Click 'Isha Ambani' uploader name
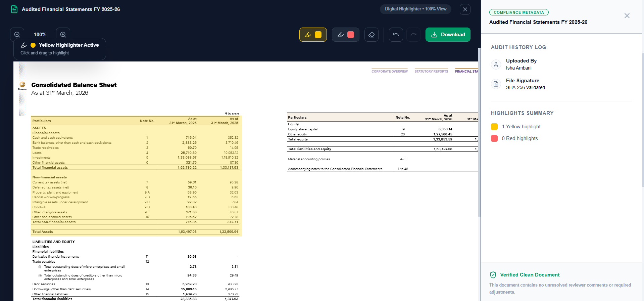The image size is (644, 301). click(518, 68)
